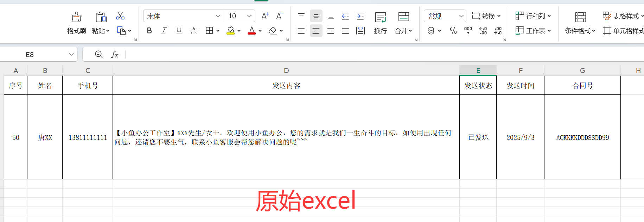Click the strikethrough text icon
This screenshot has width=644, height=222.
(x=193, y=31)
